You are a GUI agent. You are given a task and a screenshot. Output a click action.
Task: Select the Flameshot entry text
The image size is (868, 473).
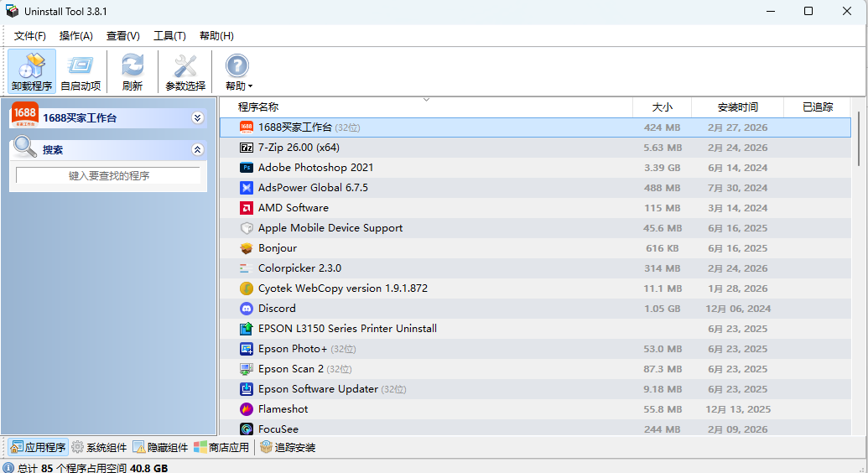283,409
